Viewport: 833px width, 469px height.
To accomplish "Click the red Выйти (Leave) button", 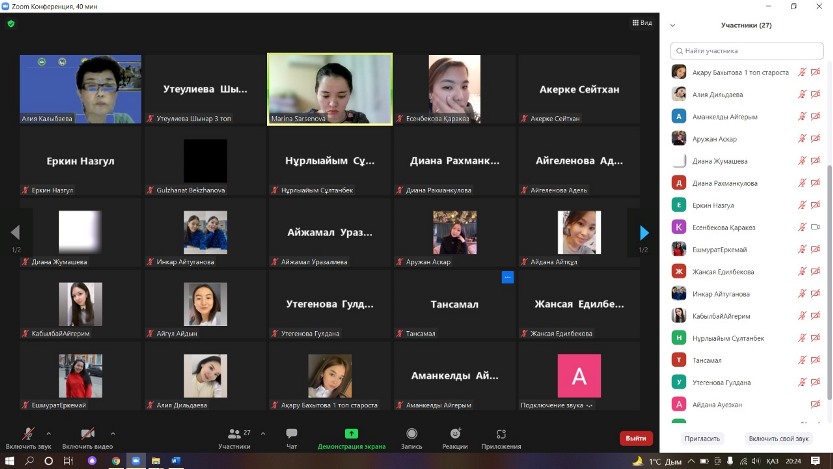I will pos(635,438).
